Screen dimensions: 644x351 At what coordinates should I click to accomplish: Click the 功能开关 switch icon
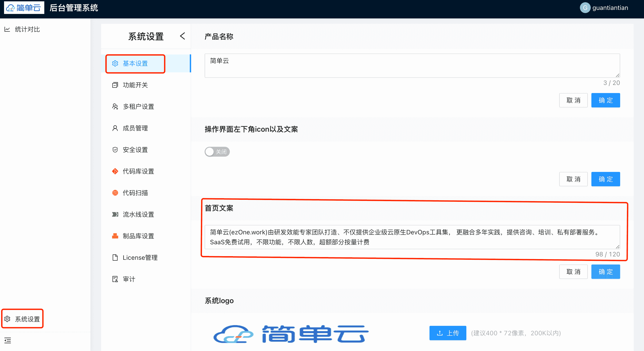pyautogui.click(x=115, y=85)
